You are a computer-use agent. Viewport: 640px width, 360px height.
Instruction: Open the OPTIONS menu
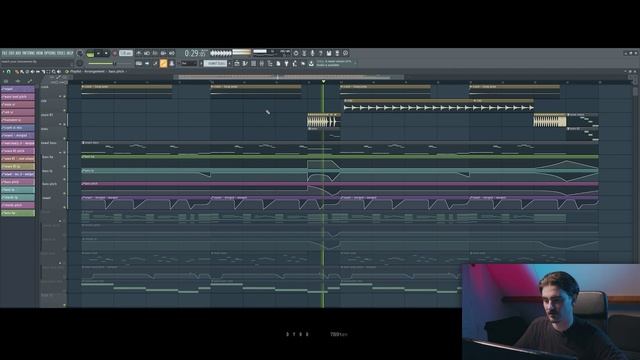pos(50,53)
